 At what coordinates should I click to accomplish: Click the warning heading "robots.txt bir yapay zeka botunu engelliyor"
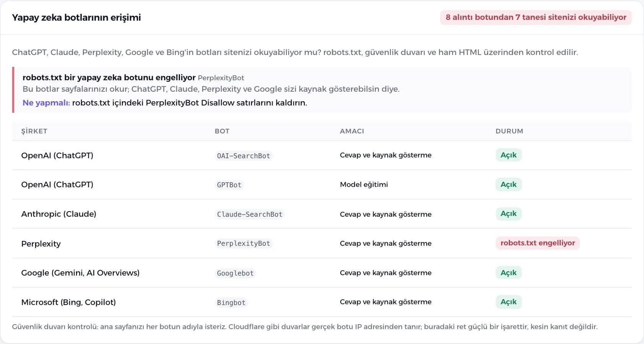pos(109,78)
